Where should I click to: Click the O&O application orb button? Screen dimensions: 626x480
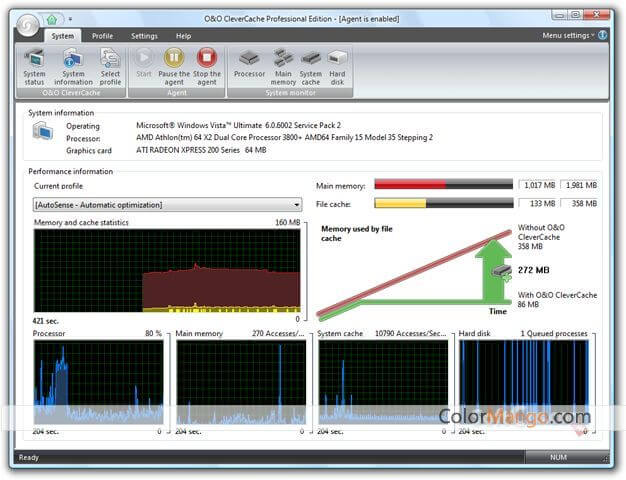point(26,24)
